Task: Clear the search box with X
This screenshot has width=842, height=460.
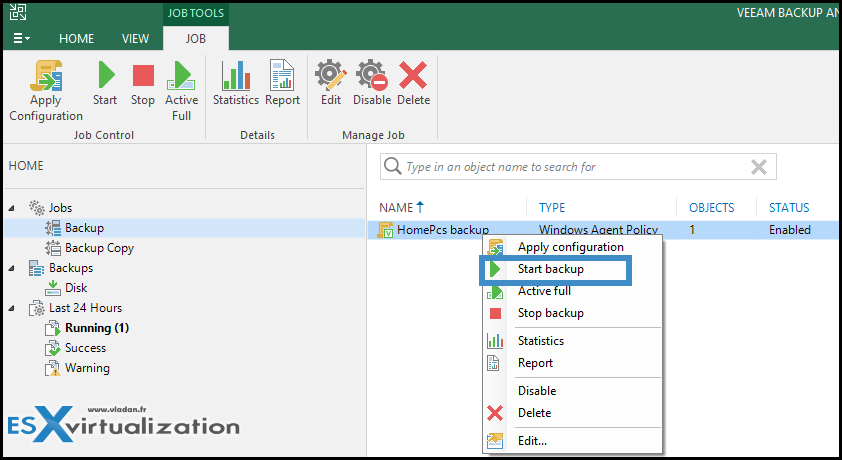Action: point(758,167)
